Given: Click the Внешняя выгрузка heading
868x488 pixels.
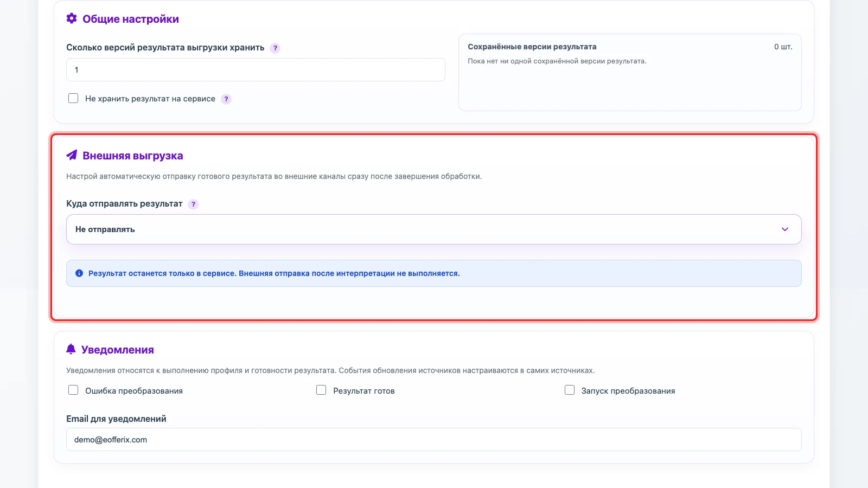Looking at the screenshot, I should click(133, 156).
